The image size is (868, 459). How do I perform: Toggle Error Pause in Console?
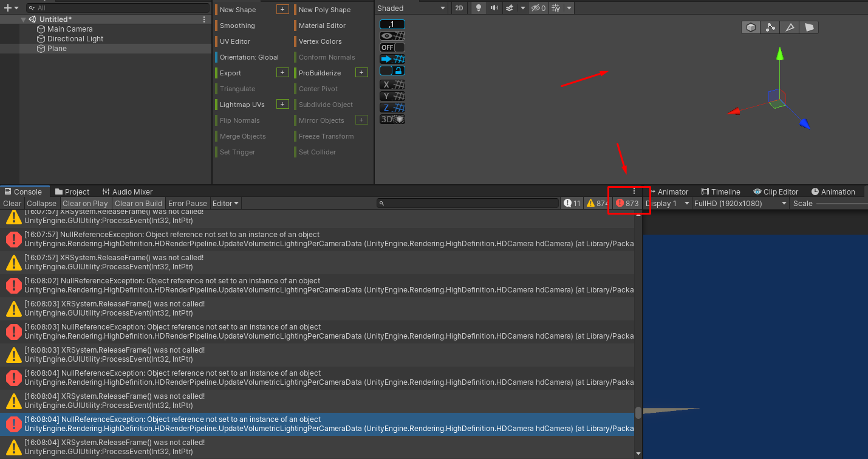click(188, 203)
